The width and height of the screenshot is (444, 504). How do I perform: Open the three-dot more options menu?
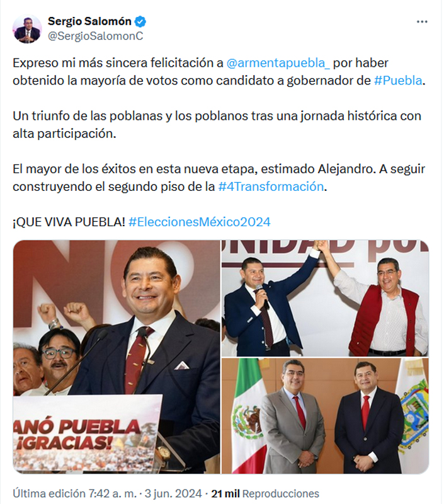(422, 22)
